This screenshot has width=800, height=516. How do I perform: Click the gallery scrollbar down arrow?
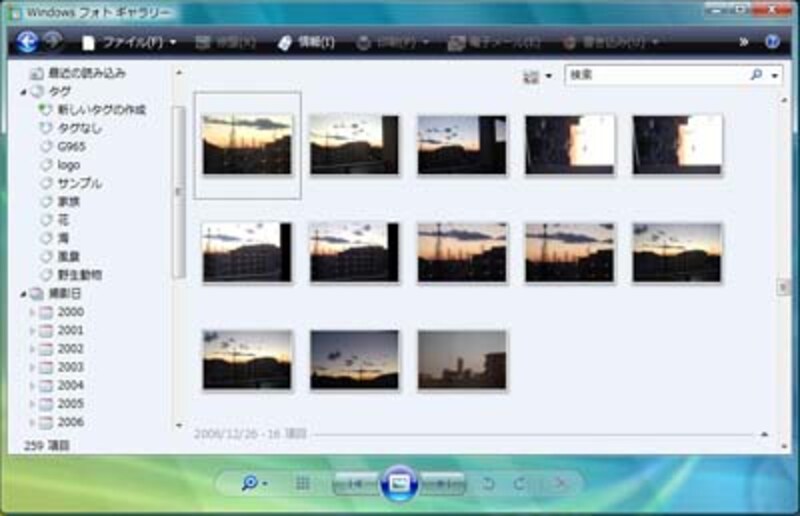tap(784, 446)
